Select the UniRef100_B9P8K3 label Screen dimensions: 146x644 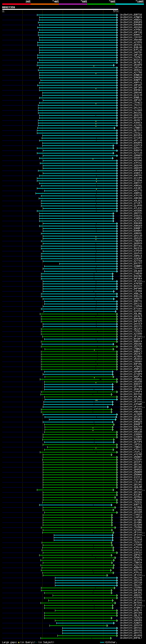pyautogui.click(x=131, y=90)
